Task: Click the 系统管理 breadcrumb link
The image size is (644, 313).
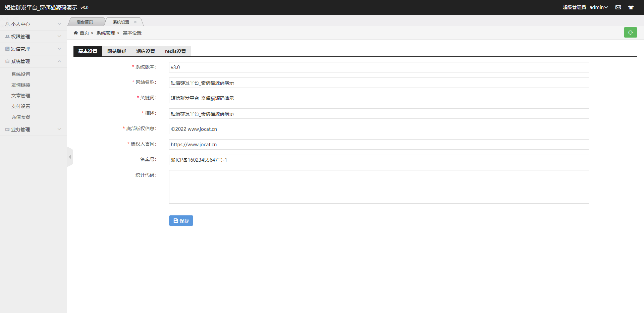Action: point(106,33)
